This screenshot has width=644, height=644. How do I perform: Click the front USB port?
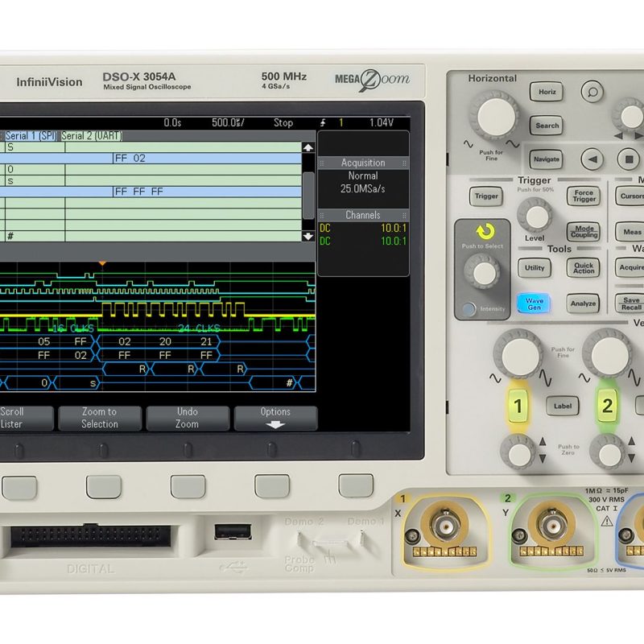pyautogui.click(x=233, y=531)
